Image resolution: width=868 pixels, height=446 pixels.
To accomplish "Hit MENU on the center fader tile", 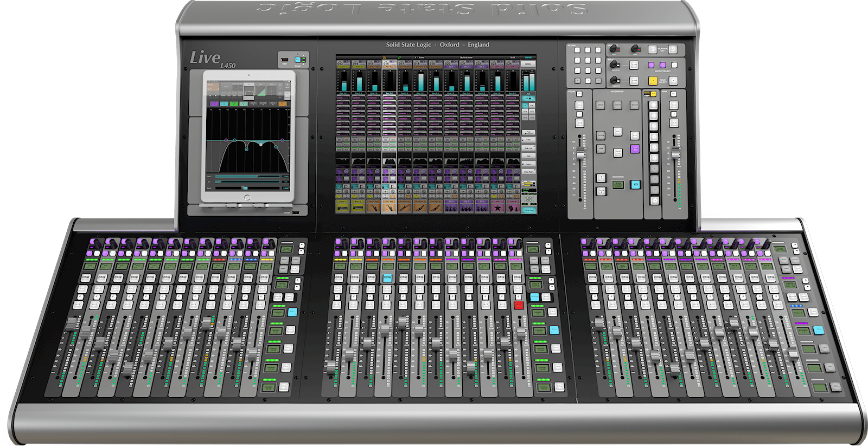I will point(534,260).
